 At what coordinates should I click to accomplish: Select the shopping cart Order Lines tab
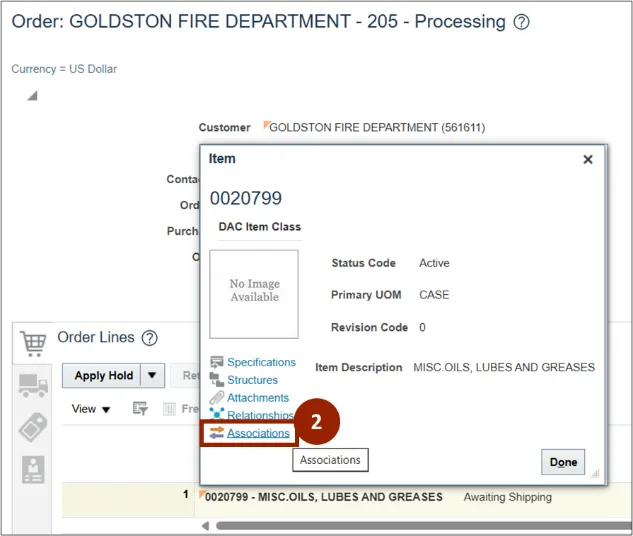[x=33, y=343]
